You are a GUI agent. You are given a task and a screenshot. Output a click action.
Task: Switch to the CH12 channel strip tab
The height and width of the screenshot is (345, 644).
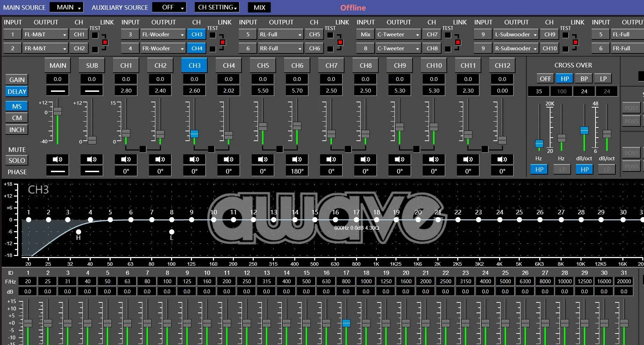point(502,65)
